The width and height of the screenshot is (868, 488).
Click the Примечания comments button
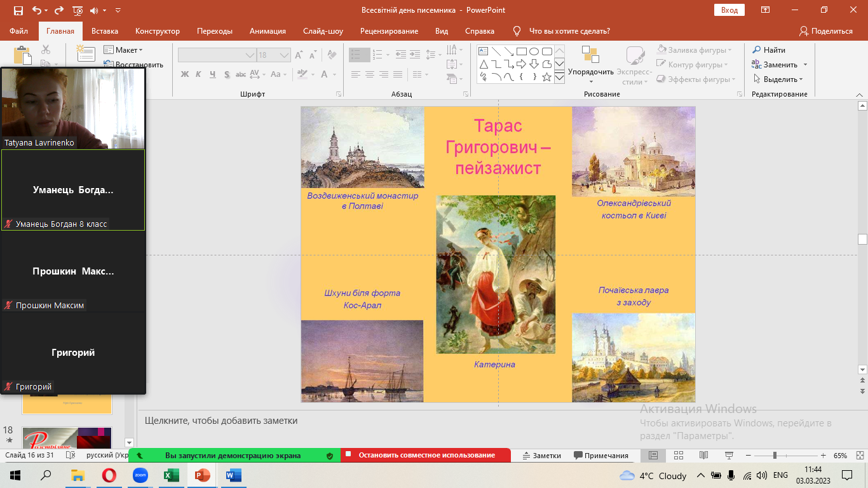tap(600, 456)
